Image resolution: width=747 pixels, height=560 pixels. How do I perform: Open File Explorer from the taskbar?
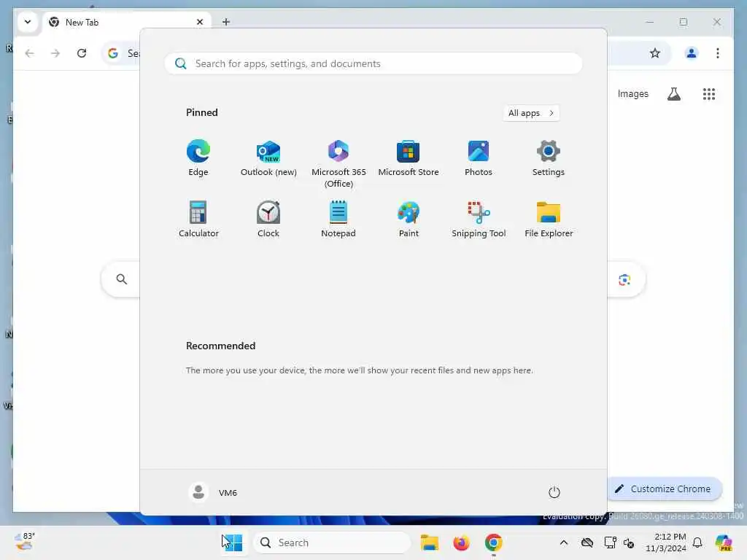point(429,542)
